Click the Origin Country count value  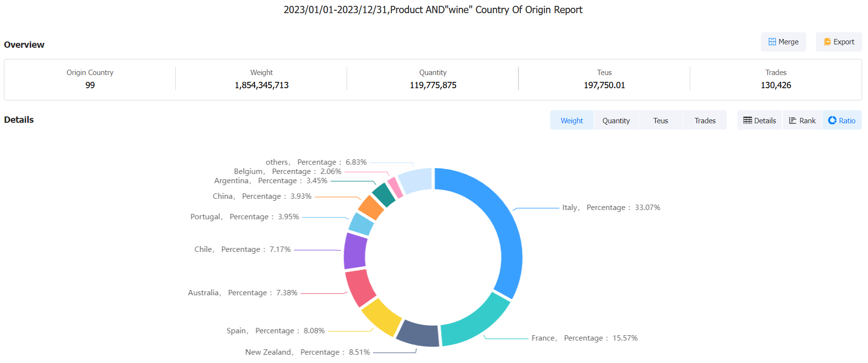tap(90, 85)
